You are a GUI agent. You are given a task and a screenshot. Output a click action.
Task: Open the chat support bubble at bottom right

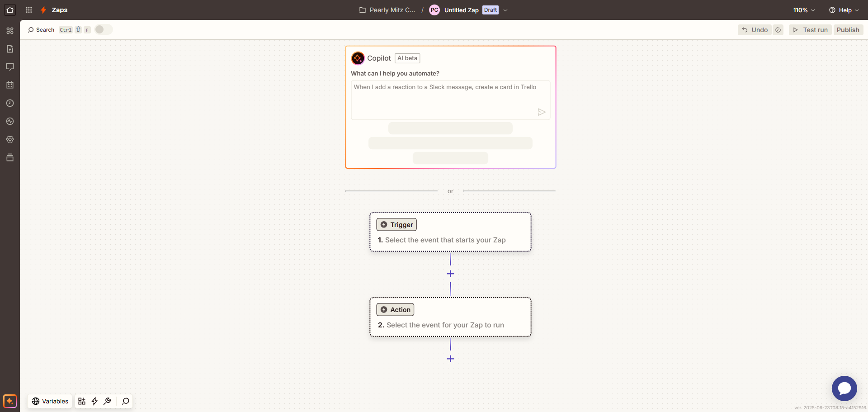[844, 388]
